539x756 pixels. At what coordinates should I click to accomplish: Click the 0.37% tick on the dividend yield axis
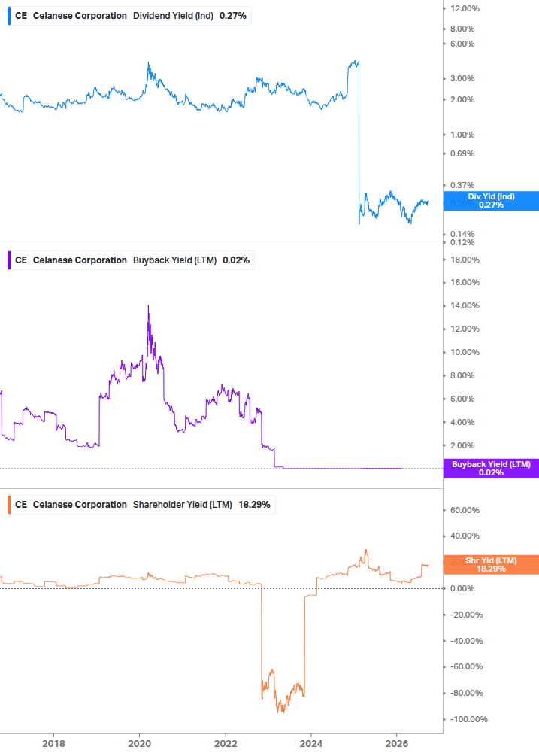(x=462, y=185)
